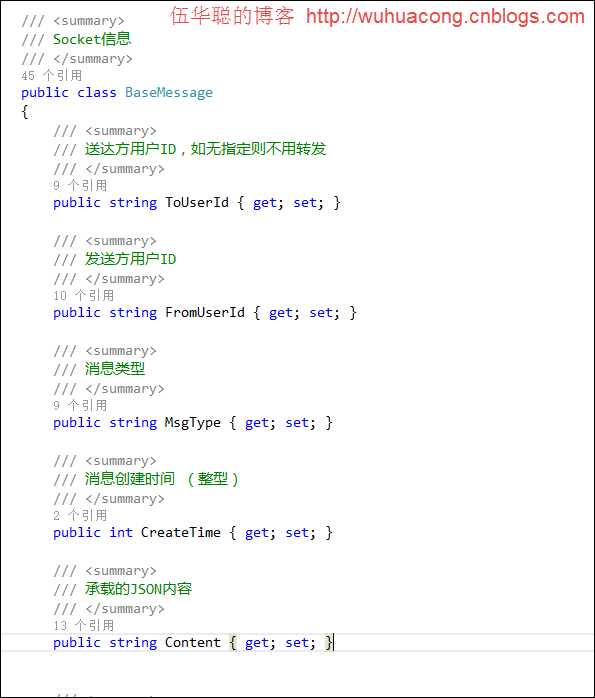This screenshot has height=698, width=595.
Task: Click the '消息创建时间（整型）' comment text
Action: (162, 479)
